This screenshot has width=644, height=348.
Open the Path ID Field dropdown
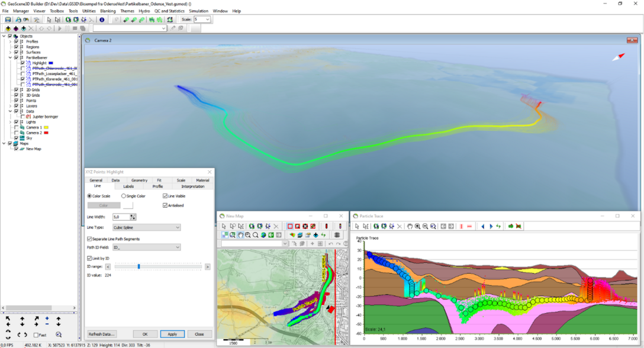click(146, 247)
